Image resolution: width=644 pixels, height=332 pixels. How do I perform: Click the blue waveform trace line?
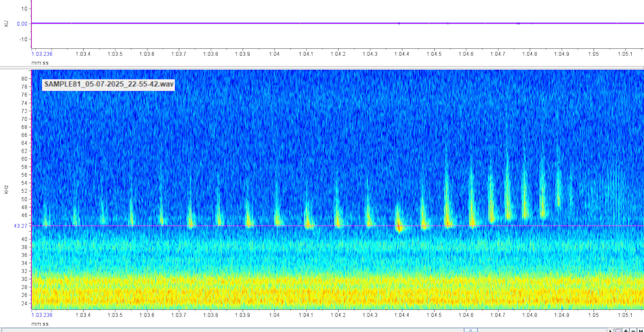click(338, 23)
